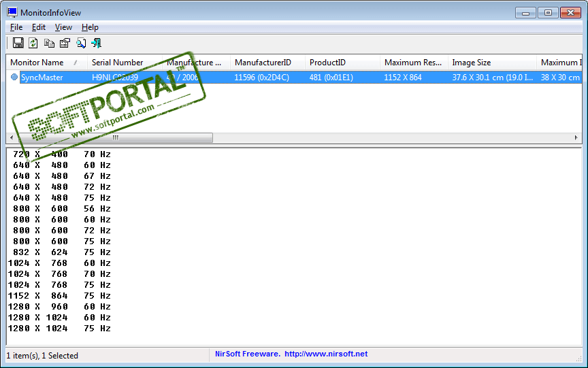
Task: Click the SyncMaster row monitor icon
Action: tap(14, 77)
